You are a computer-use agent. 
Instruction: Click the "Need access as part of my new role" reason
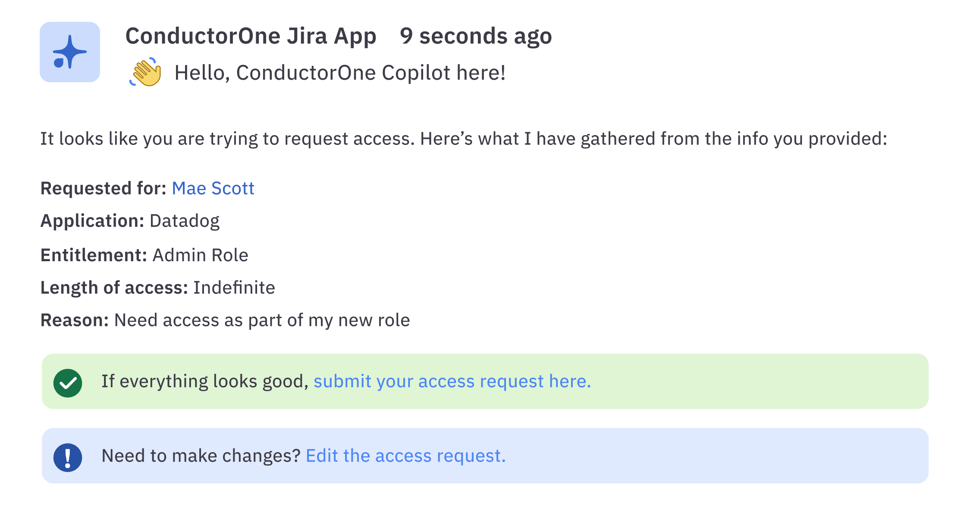point(262,320)
